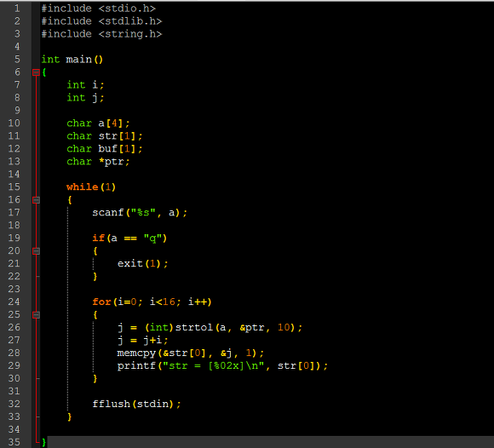Click on 'int main()' declaration

(x=72, y=60)
